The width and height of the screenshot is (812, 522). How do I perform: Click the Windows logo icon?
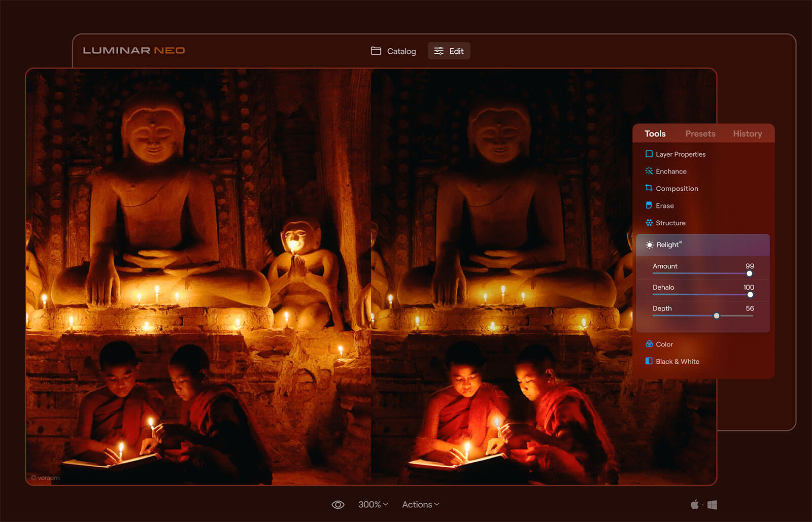[x=712, y=505]
